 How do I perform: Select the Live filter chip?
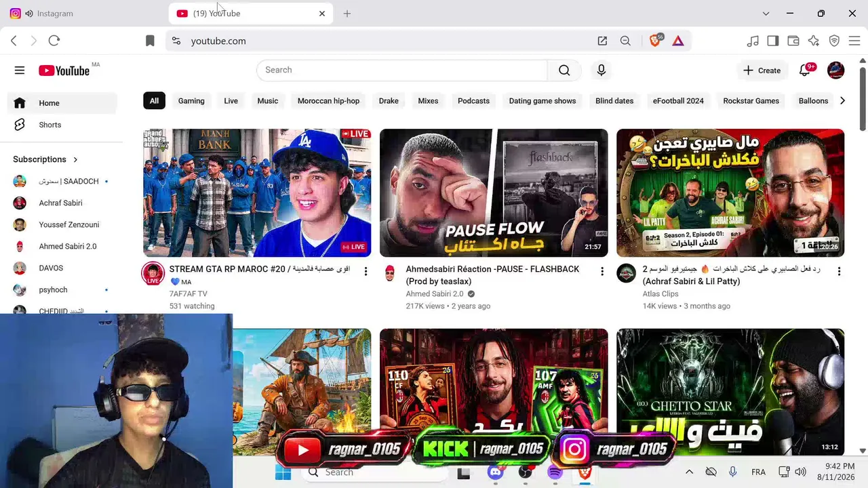tap(231, 101)
